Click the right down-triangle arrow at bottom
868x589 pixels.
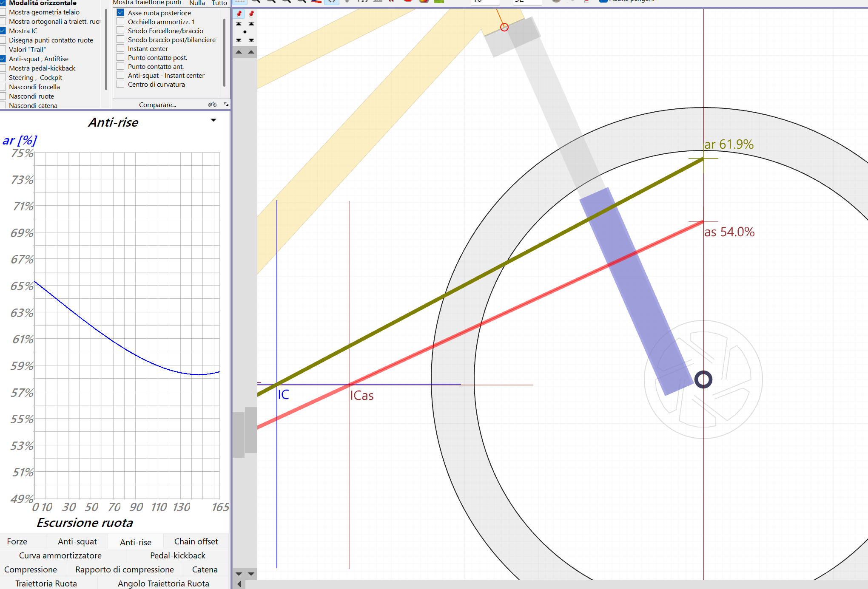click(251, 574)
